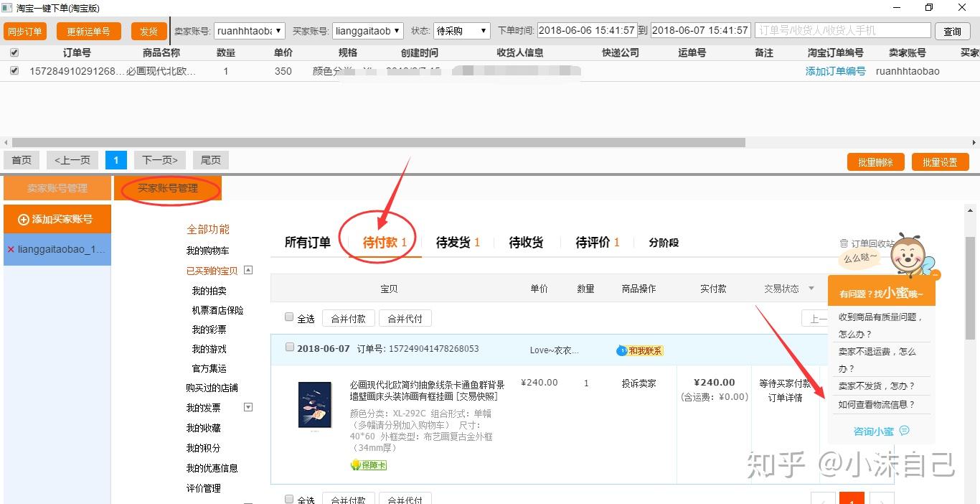Switch to 买家账号管理 tab

(168, 188)
